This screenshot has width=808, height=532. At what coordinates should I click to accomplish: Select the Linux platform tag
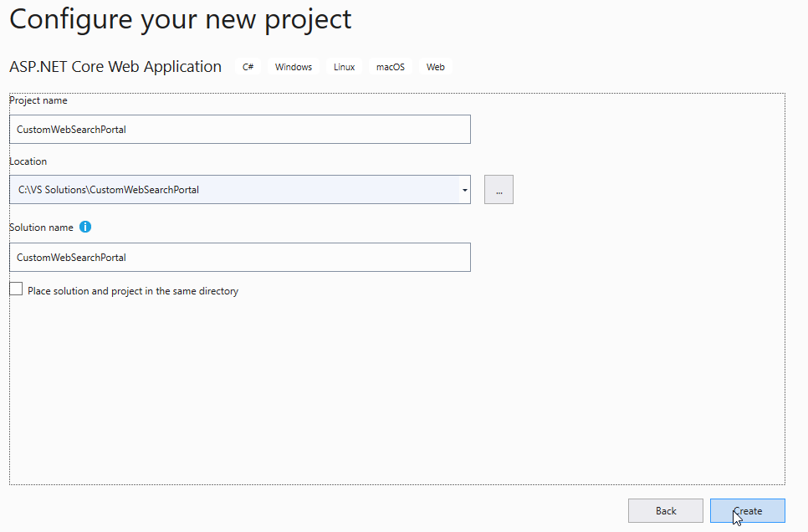tap(344, 67)
